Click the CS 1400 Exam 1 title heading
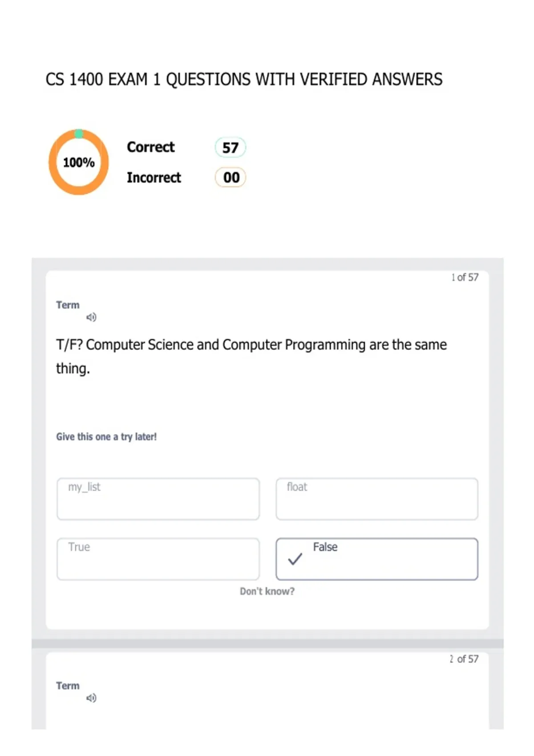Image resolution: width=534 pixels, height=756 pixels. 244,80
